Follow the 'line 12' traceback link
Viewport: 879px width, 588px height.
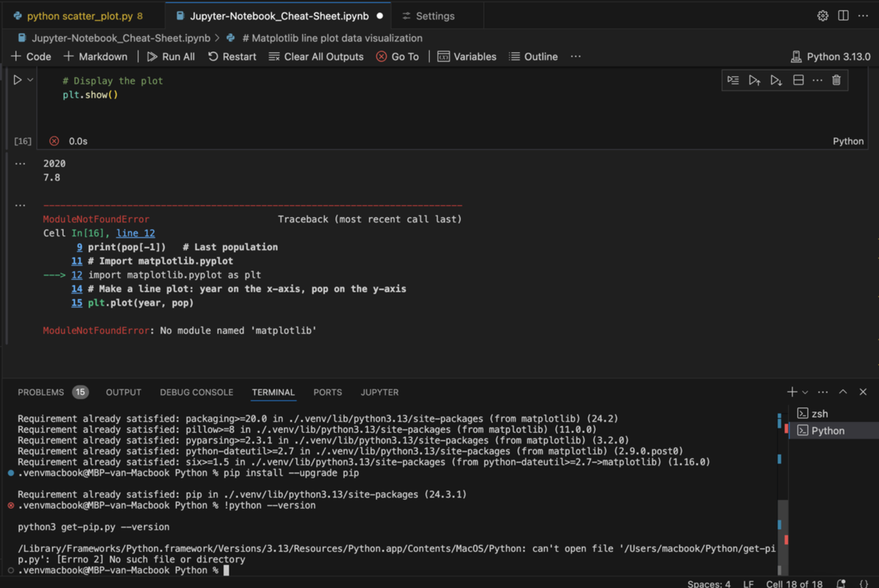point(135,233)
